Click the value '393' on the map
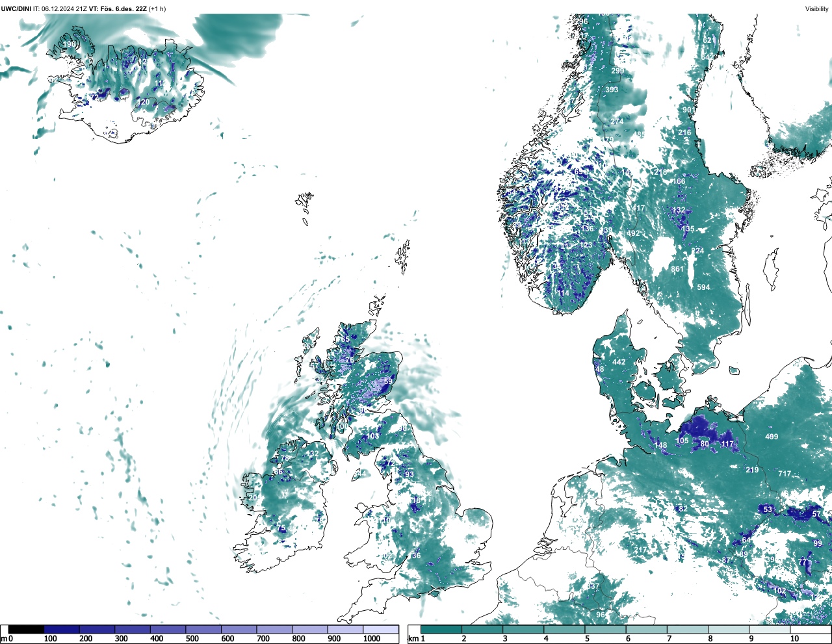The width and height of the screenshot is (832, 644). (x=612, y=90)
